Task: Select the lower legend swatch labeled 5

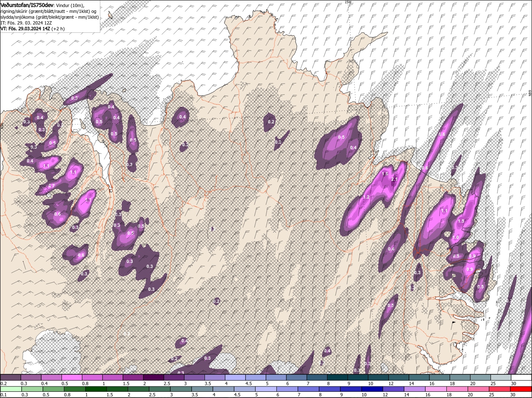Action: click(x=266, y=389)
